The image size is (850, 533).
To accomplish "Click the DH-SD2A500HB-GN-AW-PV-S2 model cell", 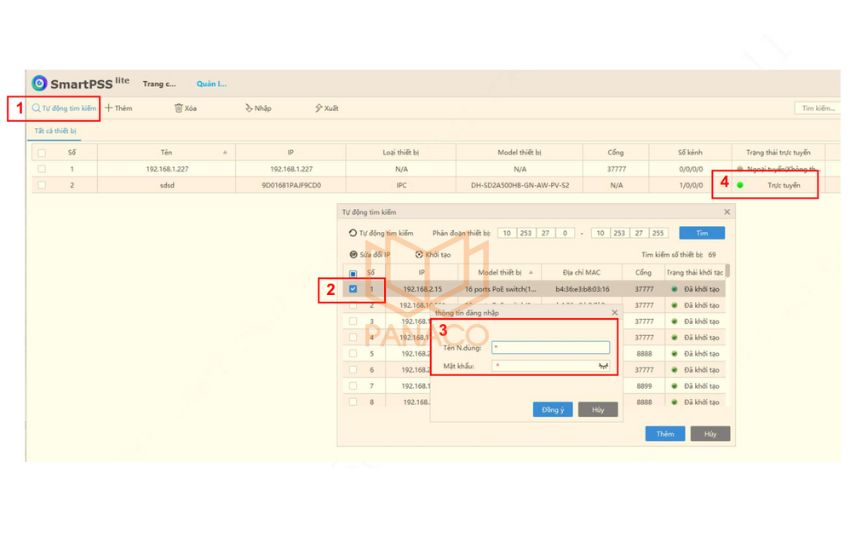I will coord(519,185).
